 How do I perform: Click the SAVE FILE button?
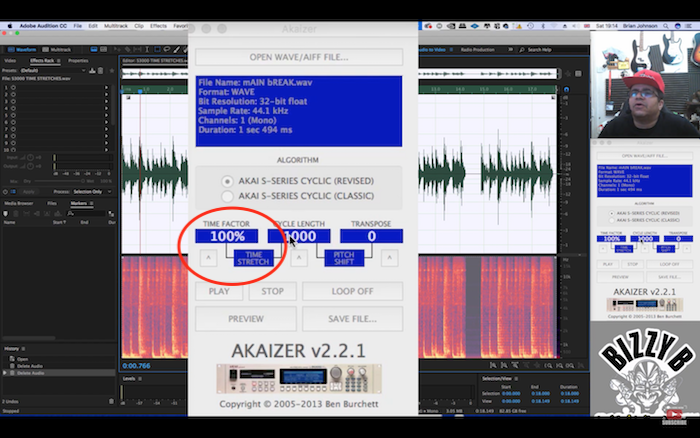coord(352,319)
